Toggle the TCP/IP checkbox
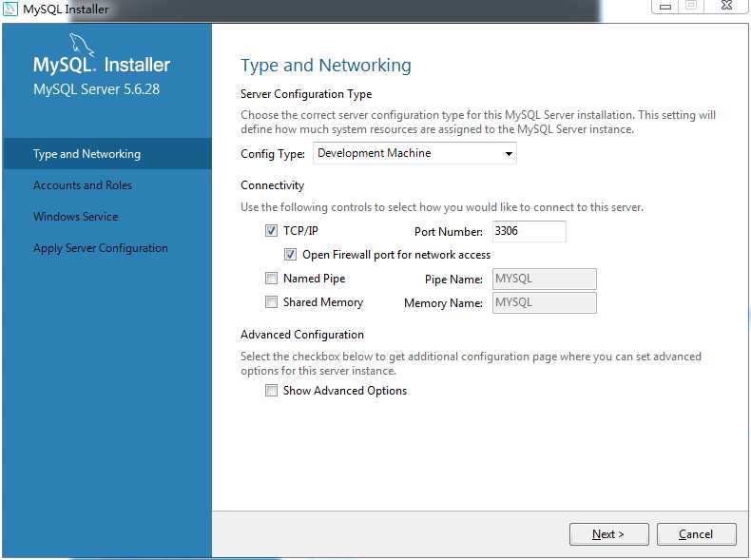The image size is (751, 560). click(271, 231)
